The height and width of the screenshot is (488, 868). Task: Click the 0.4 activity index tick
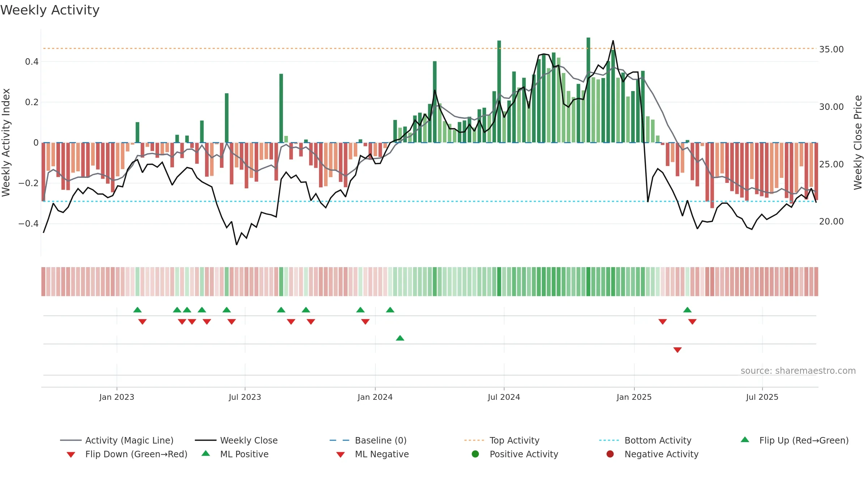coord(32,62)
